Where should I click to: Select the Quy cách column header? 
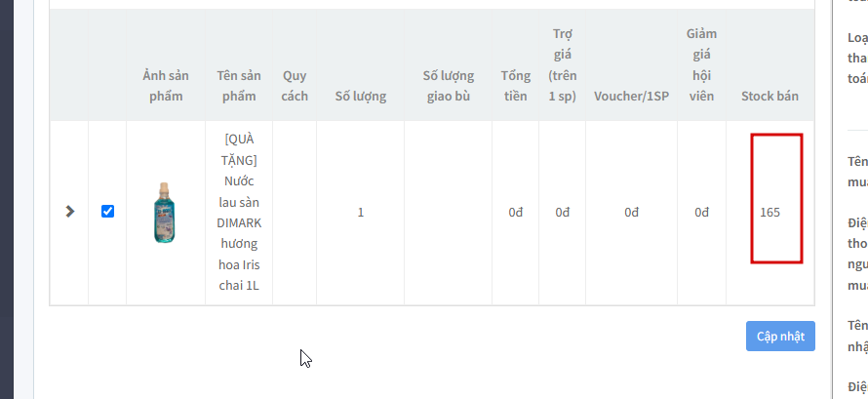click(x=295, y=86)
